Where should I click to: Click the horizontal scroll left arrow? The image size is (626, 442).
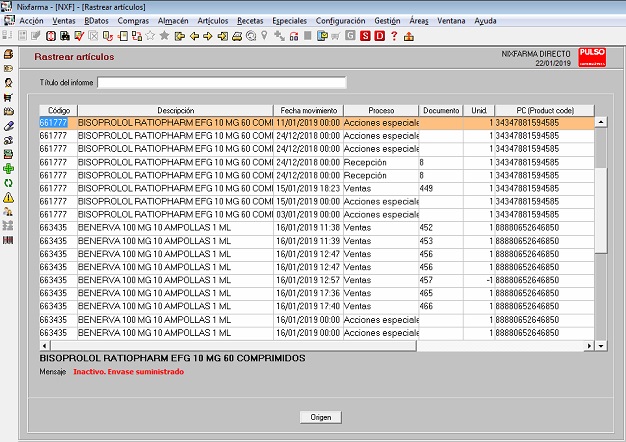(44, 346)
